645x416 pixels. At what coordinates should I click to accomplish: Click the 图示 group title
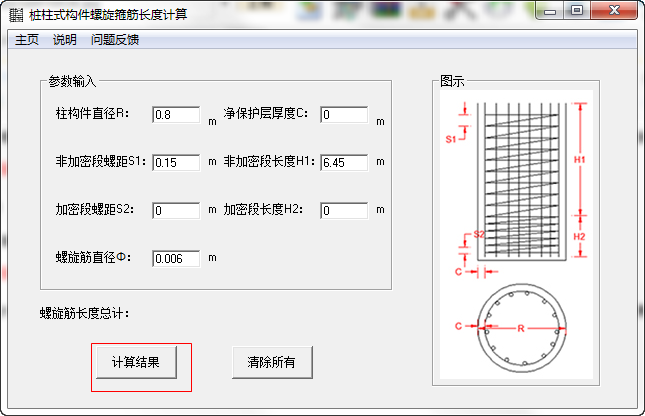pos(452,81)
